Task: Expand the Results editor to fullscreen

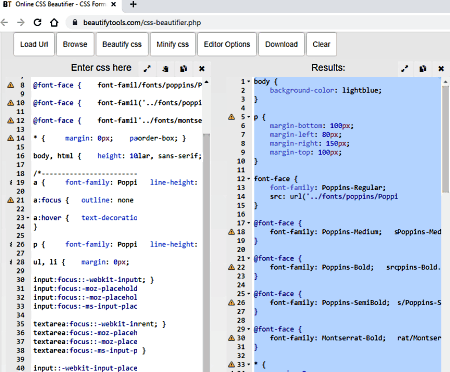Action: pyautogui.click(x=405, y=69)
